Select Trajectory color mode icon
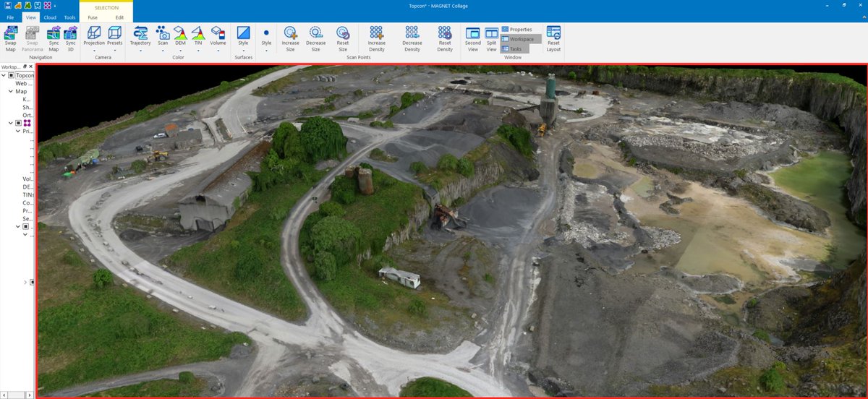 coord(140,33)
